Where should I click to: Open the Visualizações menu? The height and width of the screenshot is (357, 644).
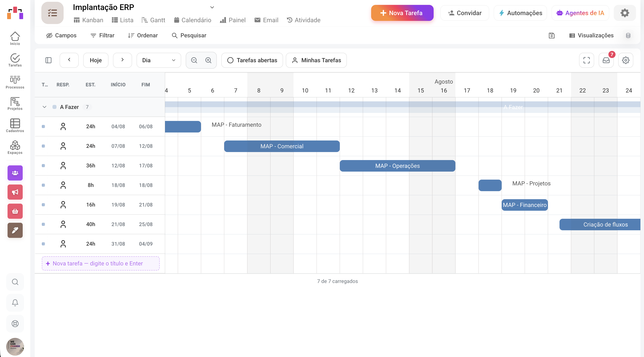tap(591, 36)
